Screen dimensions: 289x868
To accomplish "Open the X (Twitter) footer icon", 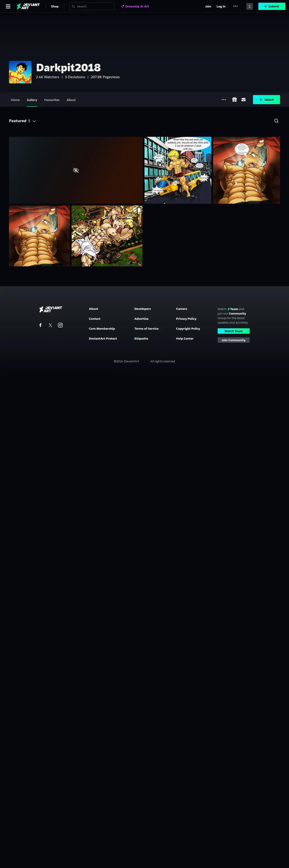I will [50, 325].
